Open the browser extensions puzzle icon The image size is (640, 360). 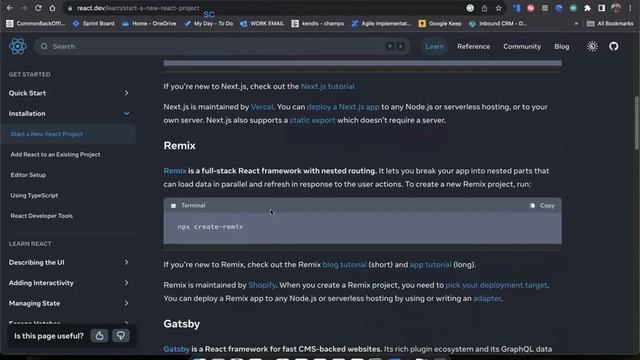point(587,8)
